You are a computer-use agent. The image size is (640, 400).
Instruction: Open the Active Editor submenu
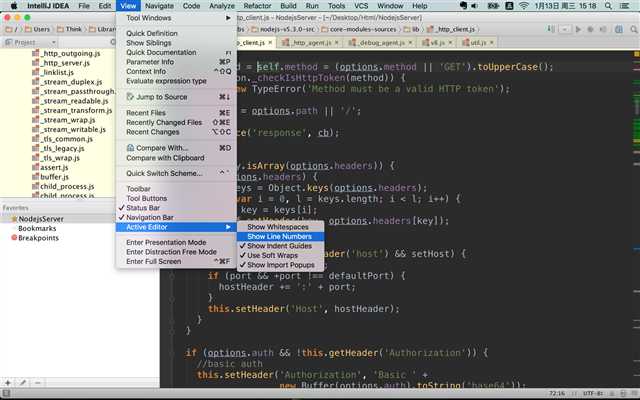tap(176, 227)
